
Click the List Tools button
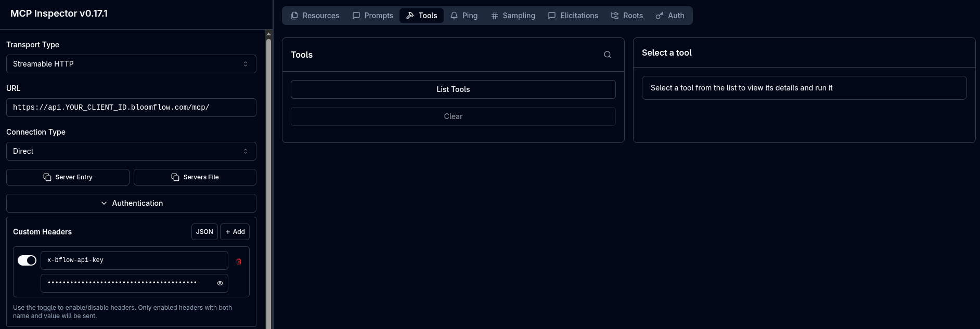tap(453, 89)
